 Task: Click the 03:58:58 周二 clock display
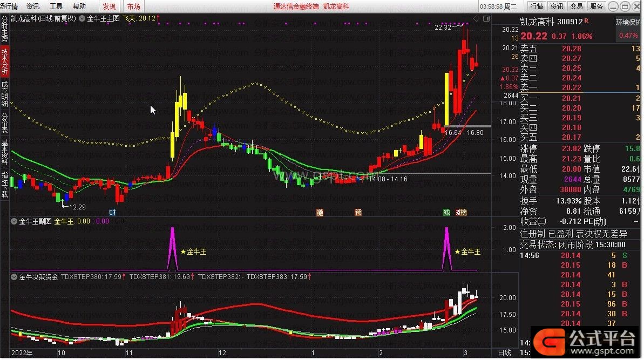pos(498,6)
